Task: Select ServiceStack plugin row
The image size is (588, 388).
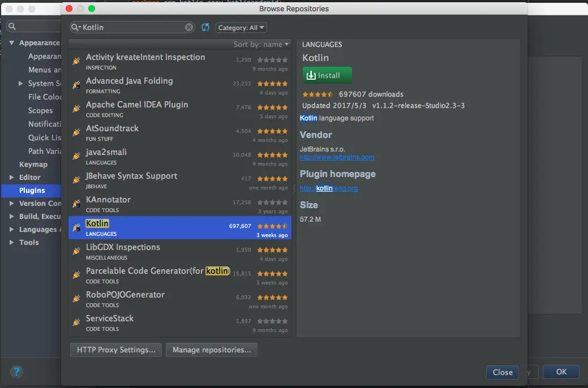Action: tap(179, 323)
